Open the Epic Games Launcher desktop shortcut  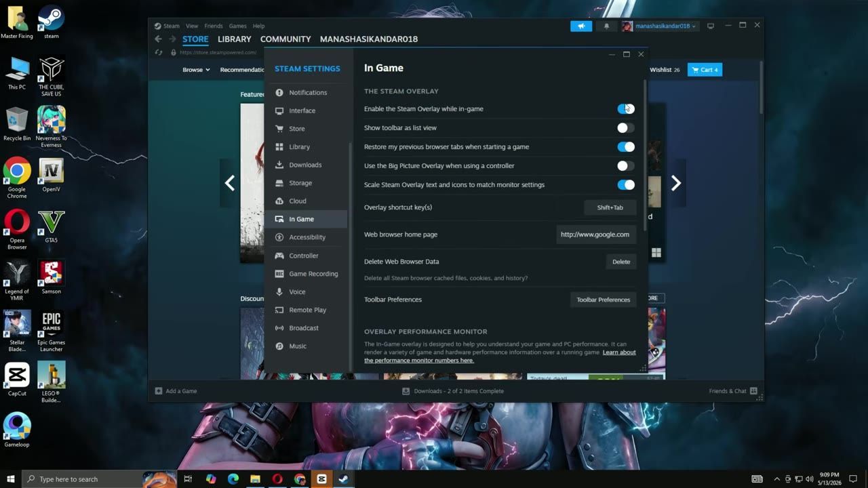[x=52, y=331]
